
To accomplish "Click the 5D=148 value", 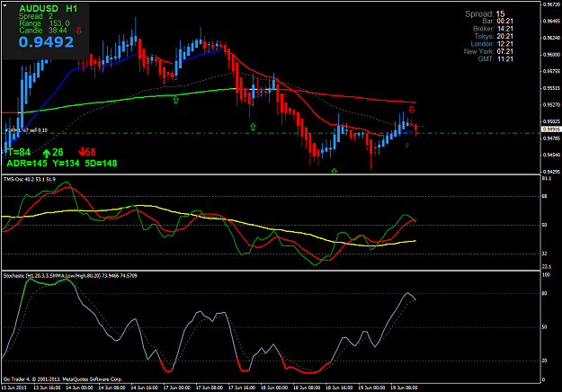I will [x=101, y=164].
